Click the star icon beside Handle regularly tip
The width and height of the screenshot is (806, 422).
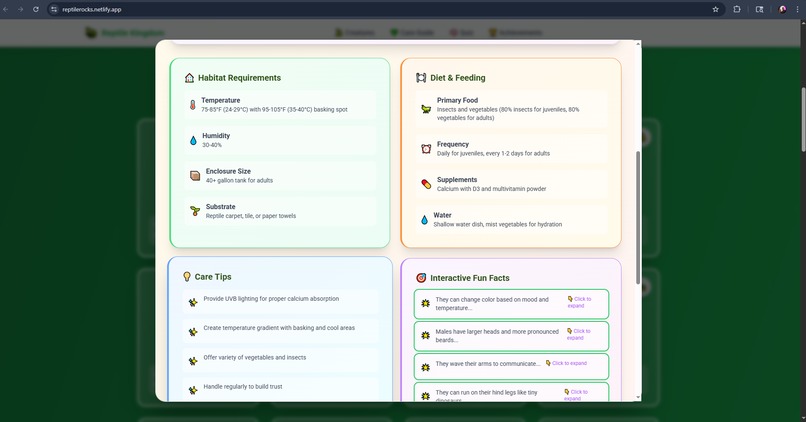click(x=193, y=390)
